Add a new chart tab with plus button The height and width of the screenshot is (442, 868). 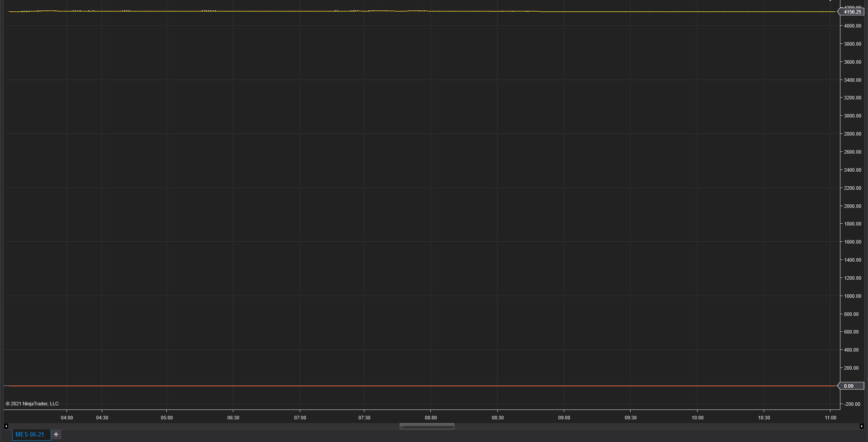coord(56,434)
